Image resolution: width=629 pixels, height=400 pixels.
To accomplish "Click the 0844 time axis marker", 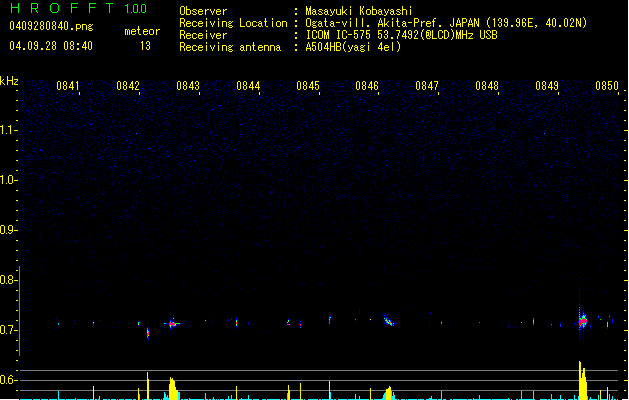I will pos(248,86).
